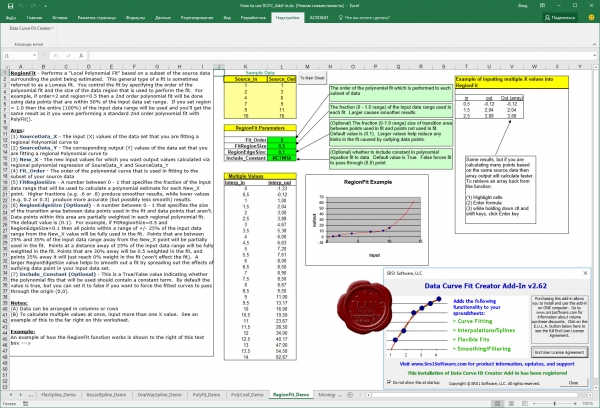Image resolution: width=600 pixels, height=408 pixels.
Task: Zoom out with the minus button
Action: 534,404
